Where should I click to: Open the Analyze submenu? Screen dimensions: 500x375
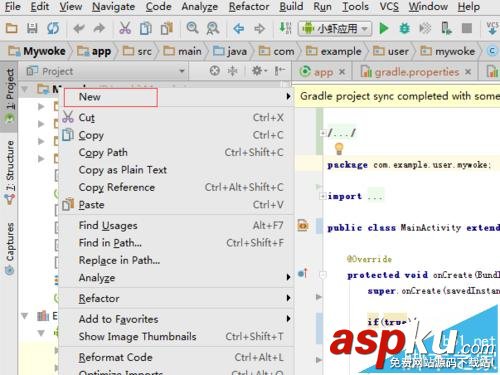click(x=177, y=278)
